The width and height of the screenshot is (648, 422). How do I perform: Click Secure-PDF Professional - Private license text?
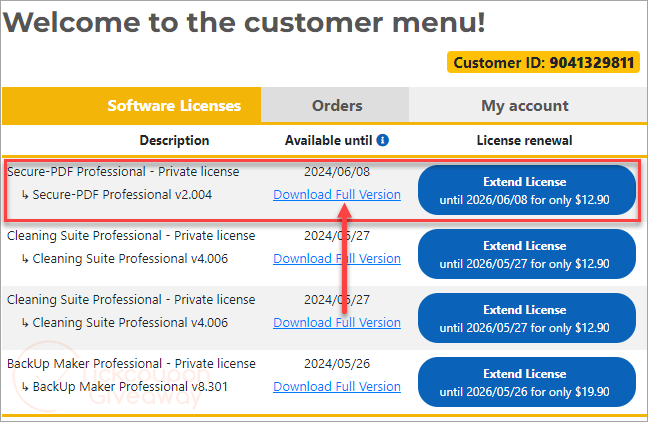coord(123,172)
